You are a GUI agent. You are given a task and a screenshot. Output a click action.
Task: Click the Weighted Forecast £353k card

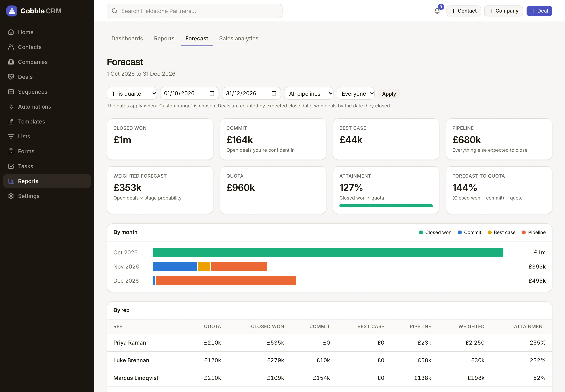160,190
